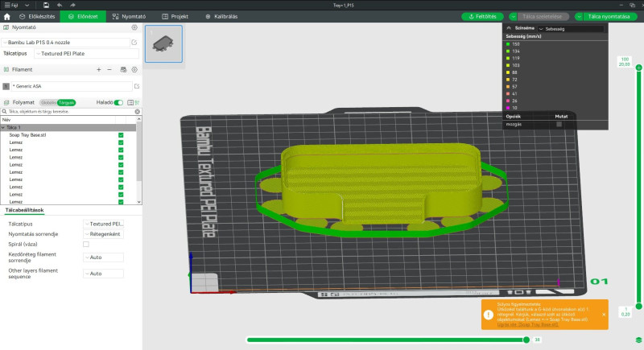
Task: Open the Színséma Sebesség dropdown
Action: point(571,29)
